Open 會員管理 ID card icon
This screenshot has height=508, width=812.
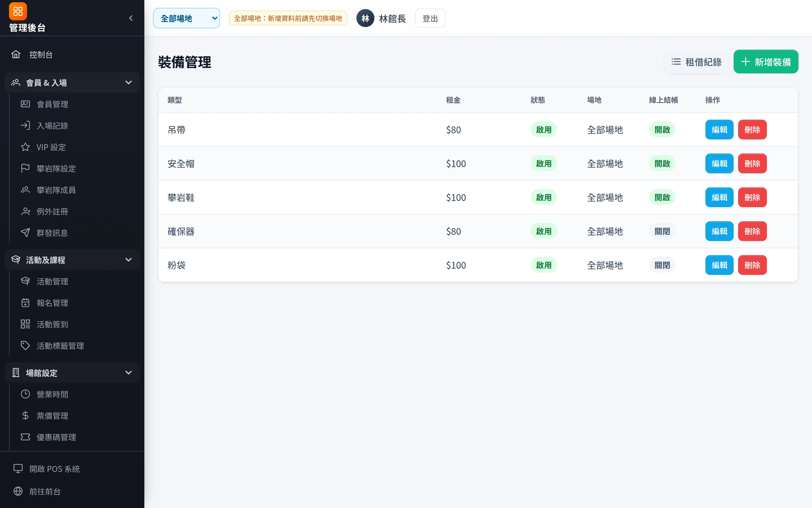pyautogui.click(x=25, y=104)
